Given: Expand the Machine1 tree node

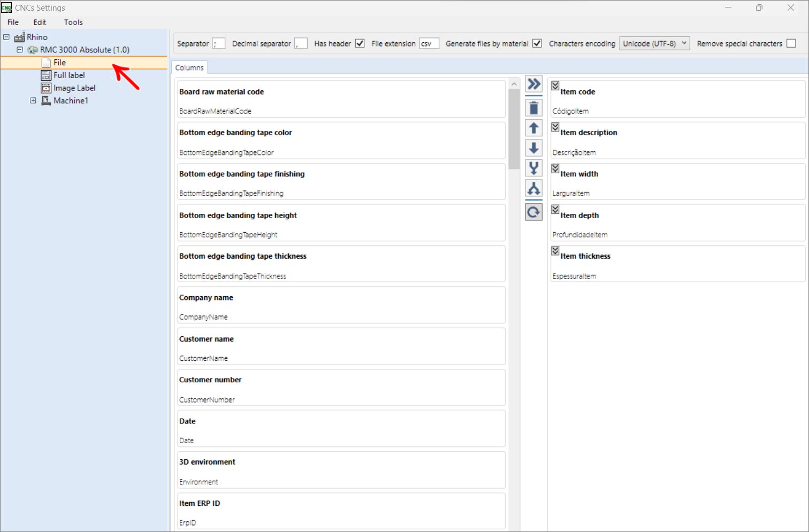Looking at the screenshot, I should point(33,101).
